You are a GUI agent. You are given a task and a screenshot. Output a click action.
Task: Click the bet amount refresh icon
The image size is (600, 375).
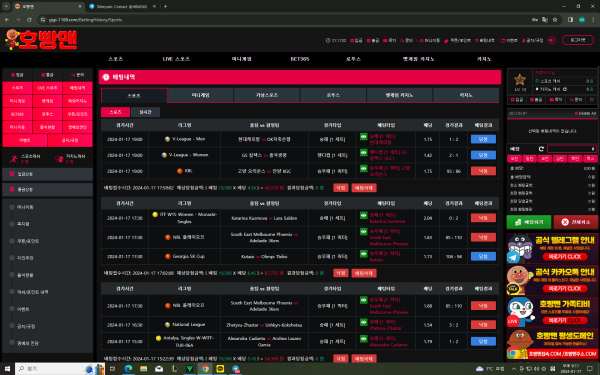(541, 149)
